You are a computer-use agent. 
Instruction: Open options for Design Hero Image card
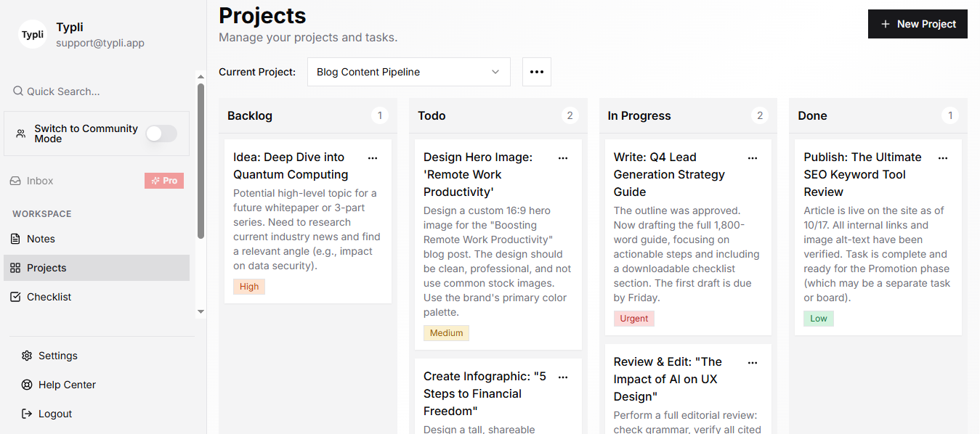563,157
